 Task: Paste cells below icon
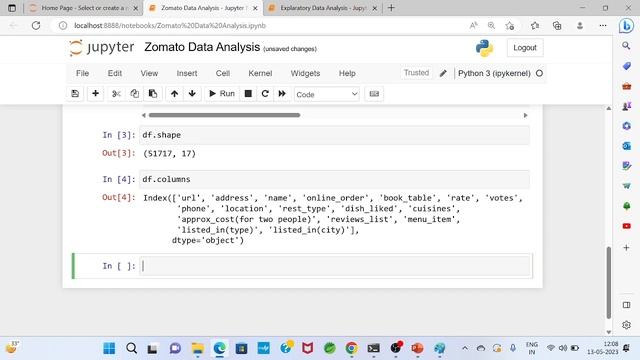click(x=153, y=94)
